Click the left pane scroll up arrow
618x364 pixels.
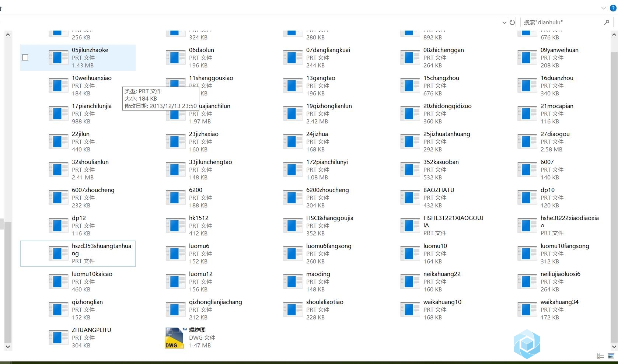coord(8,34)
